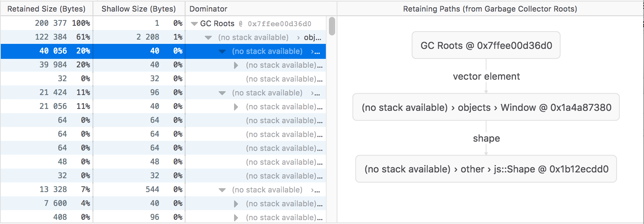Click the "vector element" edge label
The height and width of the screenshot is (224, 644).
[486, 77]
